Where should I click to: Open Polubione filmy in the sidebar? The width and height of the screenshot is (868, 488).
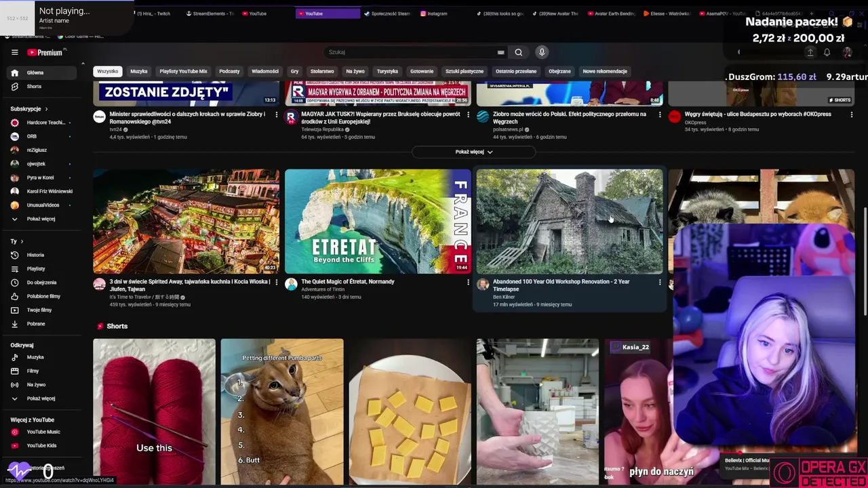(x=42, y=296)
